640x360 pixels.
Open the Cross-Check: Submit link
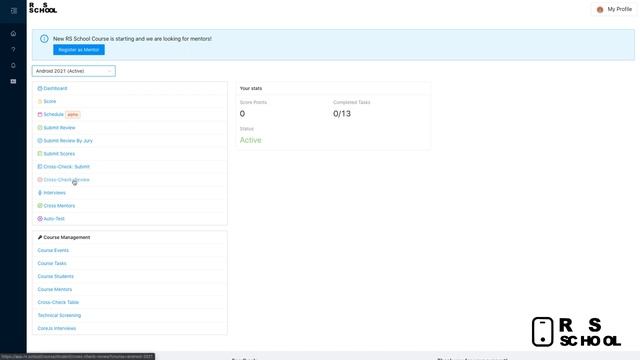(x=67, y=167)
